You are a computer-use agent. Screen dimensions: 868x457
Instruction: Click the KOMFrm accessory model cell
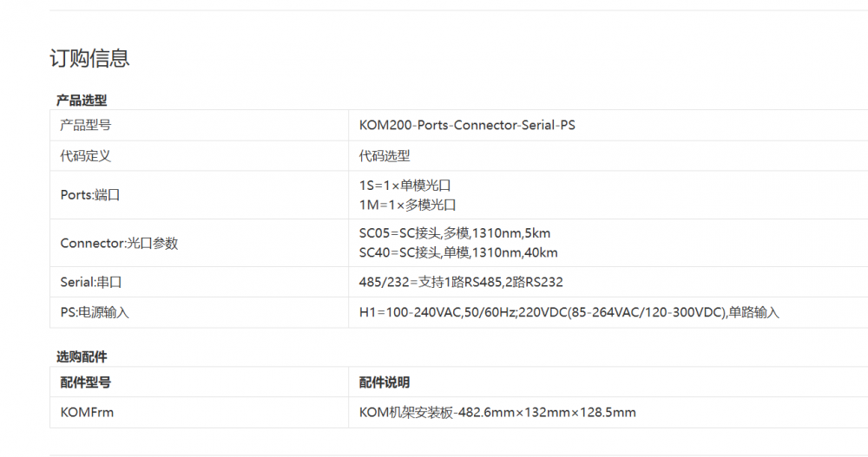click(x=87, y=412)
